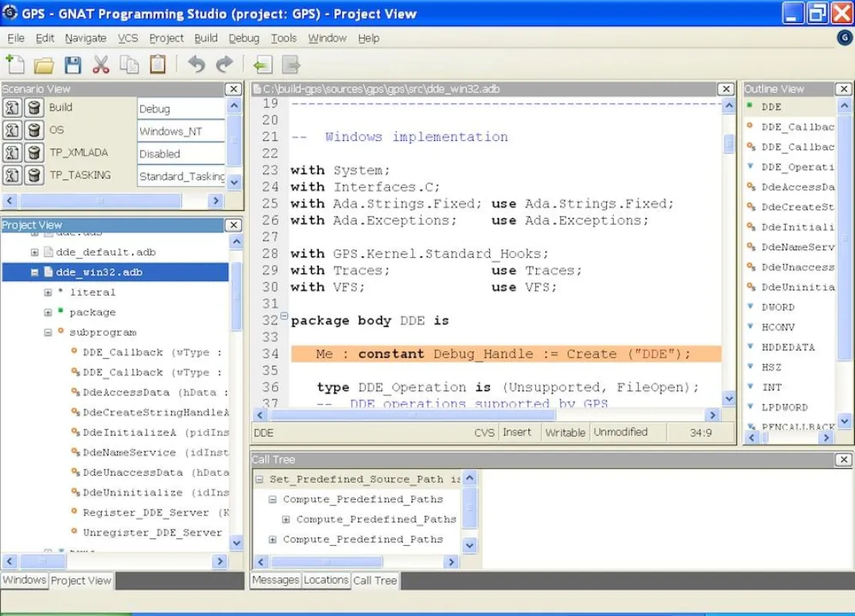Open the Build menu

click(206, 38)
